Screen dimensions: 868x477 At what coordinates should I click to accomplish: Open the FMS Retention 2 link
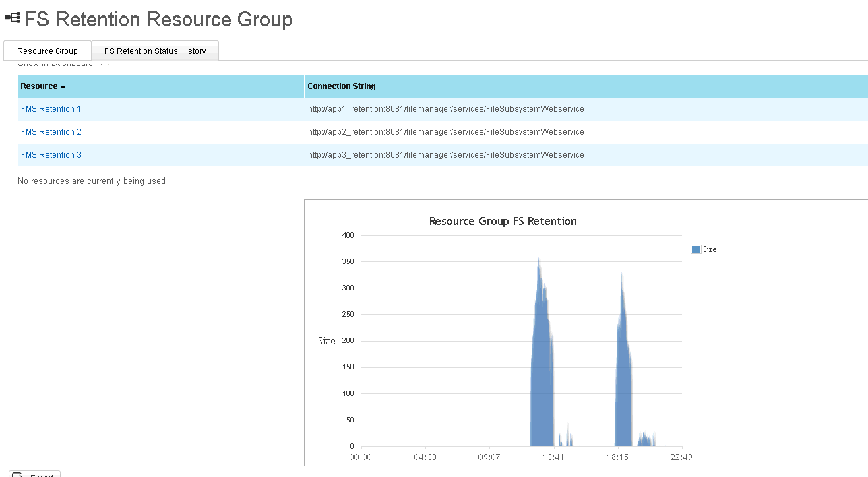51,132
